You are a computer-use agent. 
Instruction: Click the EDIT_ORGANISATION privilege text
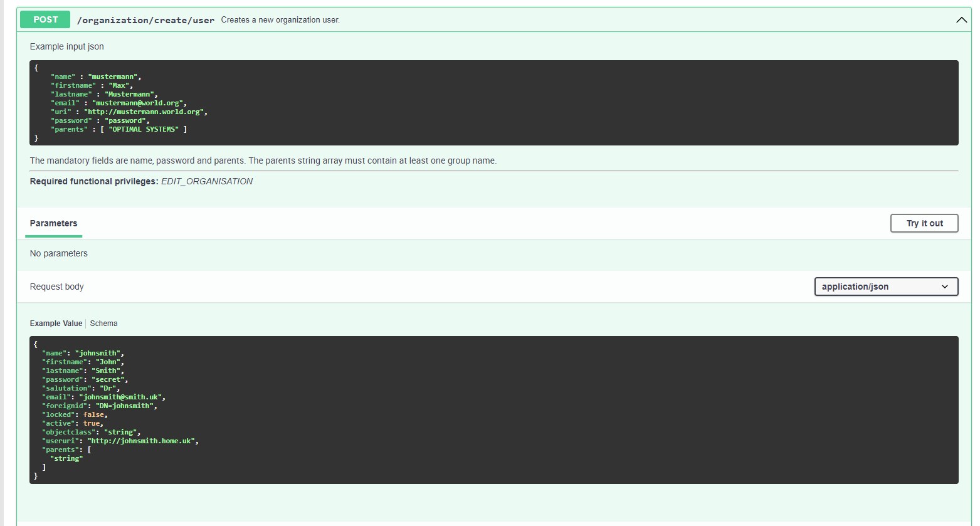207,181
